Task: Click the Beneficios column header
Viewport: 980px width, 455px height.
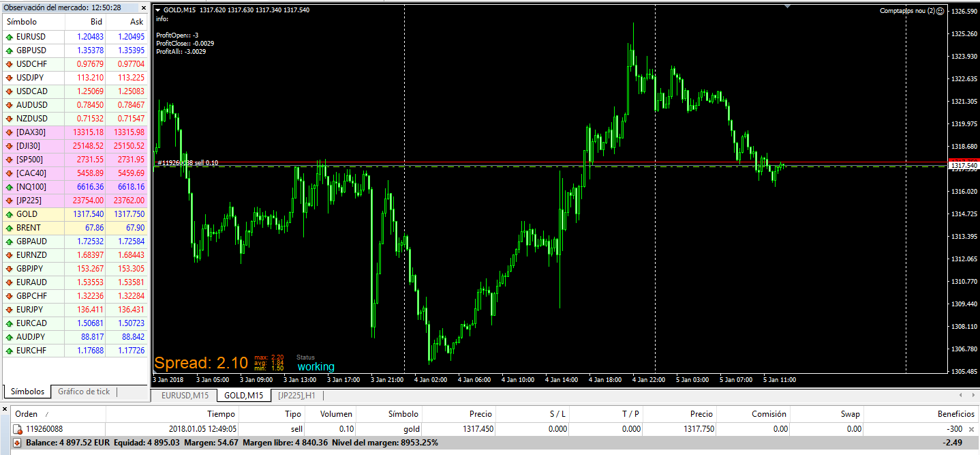Action: (956, 414)
